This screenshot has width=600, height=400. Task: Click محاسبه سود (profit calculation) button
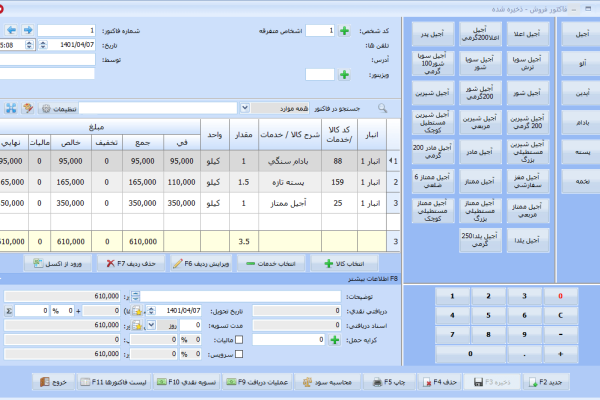pyautogui.click(x=327, y=382)
